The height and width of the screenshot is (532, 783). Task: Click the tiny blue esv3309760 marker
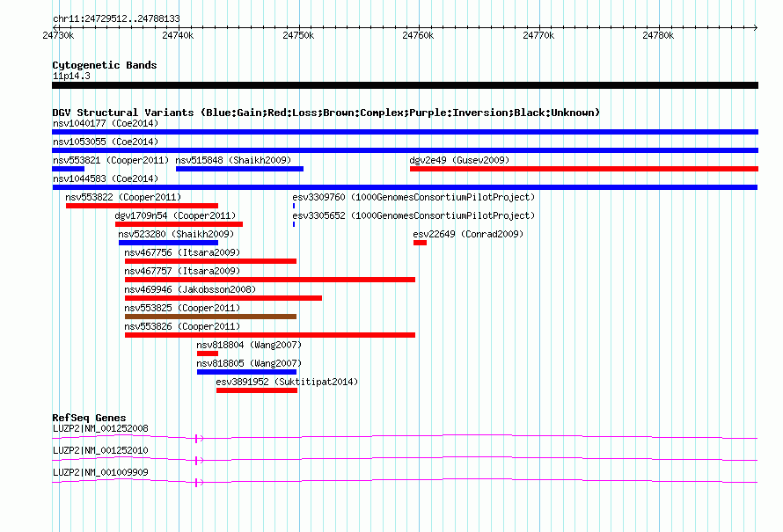(294, 206)
